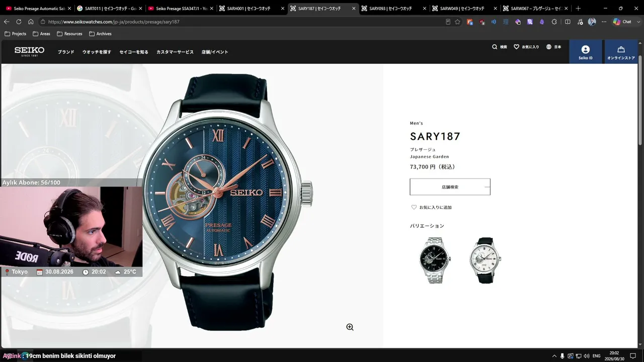This screenshot has height=362, width=644.
Task: Open Seiko ID account
Action: (x=585, y=52)
